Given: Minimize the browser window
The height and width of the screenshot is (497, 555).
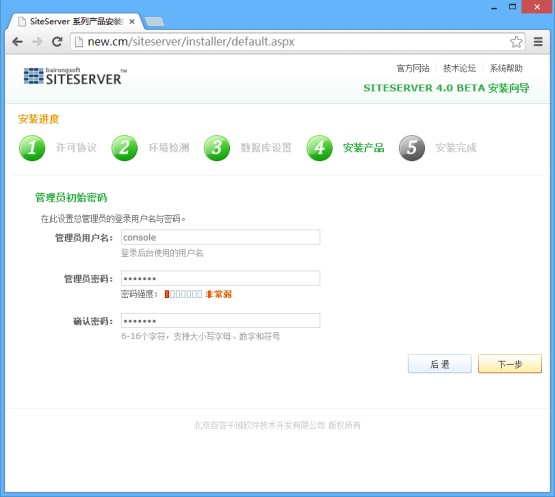Looking at the screenshot, I should click(x=494, y=7).
